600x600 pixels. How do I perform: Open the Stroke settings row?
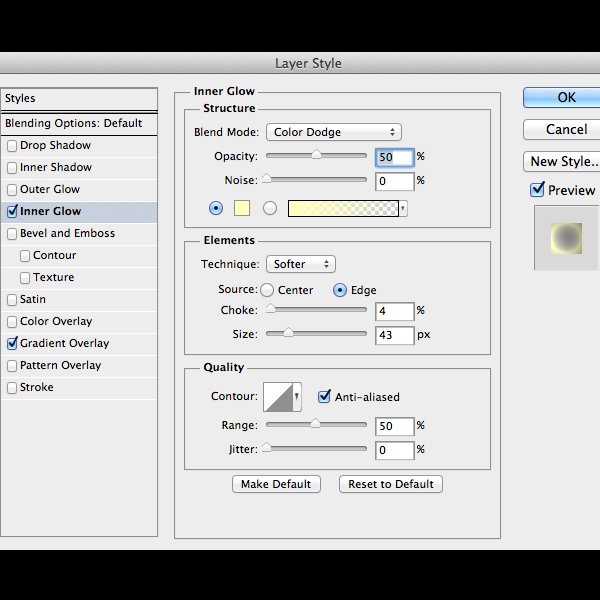pos(79,388)
